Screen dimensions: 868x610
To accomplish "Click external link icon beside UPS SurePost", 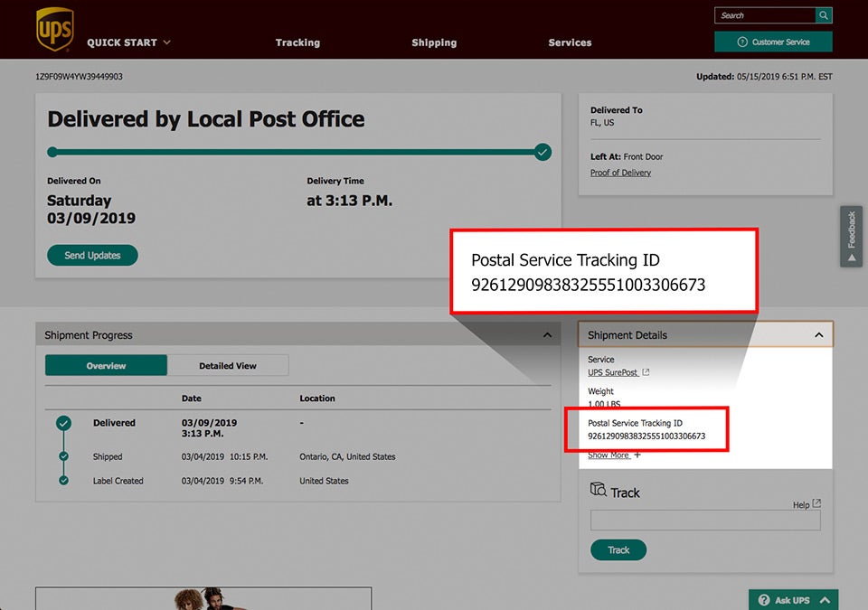I will coord(646,372).
